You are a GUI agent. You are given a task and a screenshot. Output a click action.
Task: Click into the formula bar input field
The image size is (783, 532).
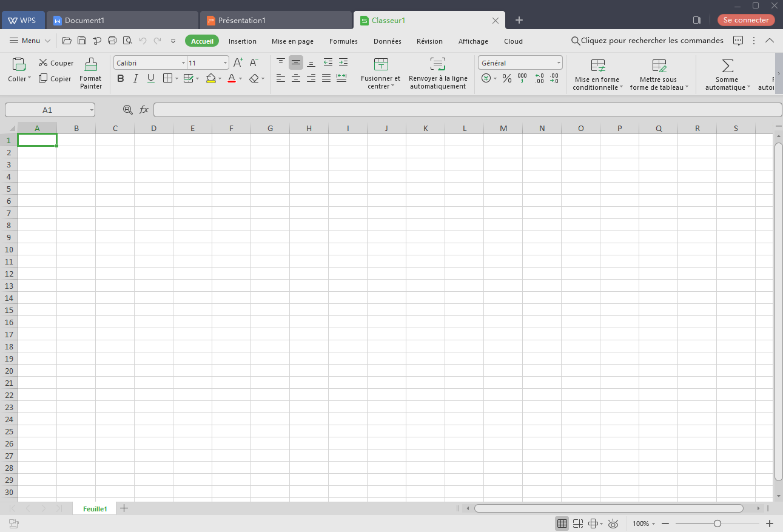[x=467, y=110]
